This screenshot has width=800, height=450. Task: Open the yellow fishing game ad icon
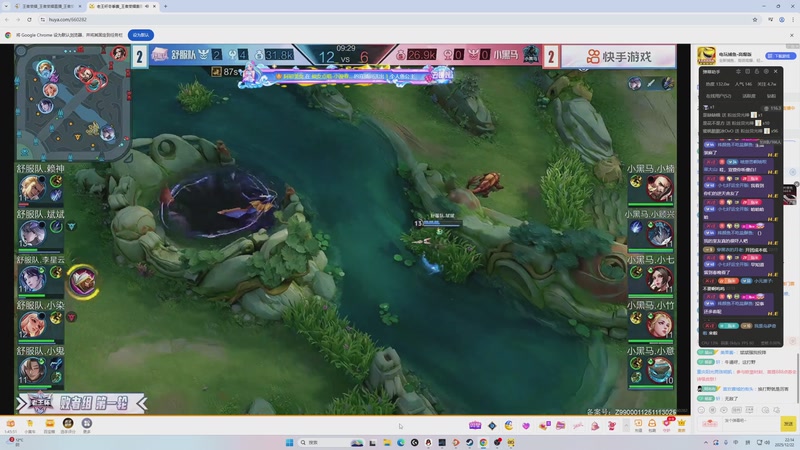point(706,55)
